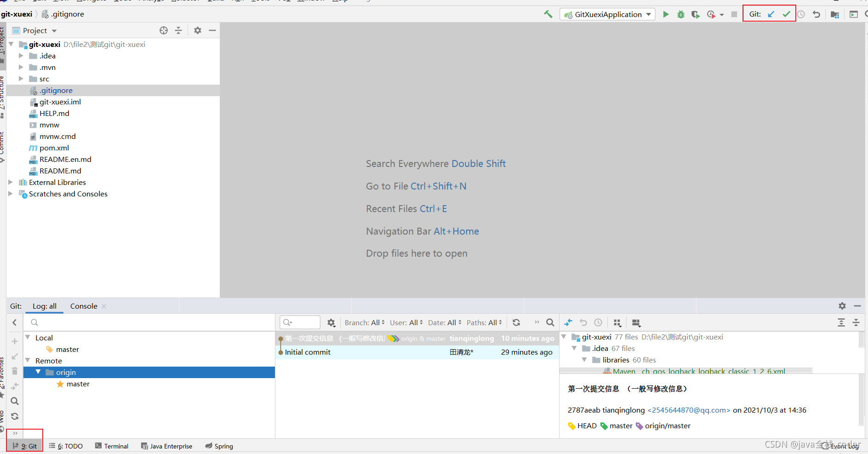
Task: Collapse the Local branches group
Action: (28, 337)
